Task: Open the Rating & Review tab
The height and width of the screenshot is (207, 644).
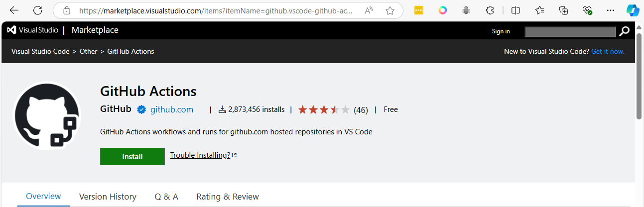Action: tap(228, 197)
